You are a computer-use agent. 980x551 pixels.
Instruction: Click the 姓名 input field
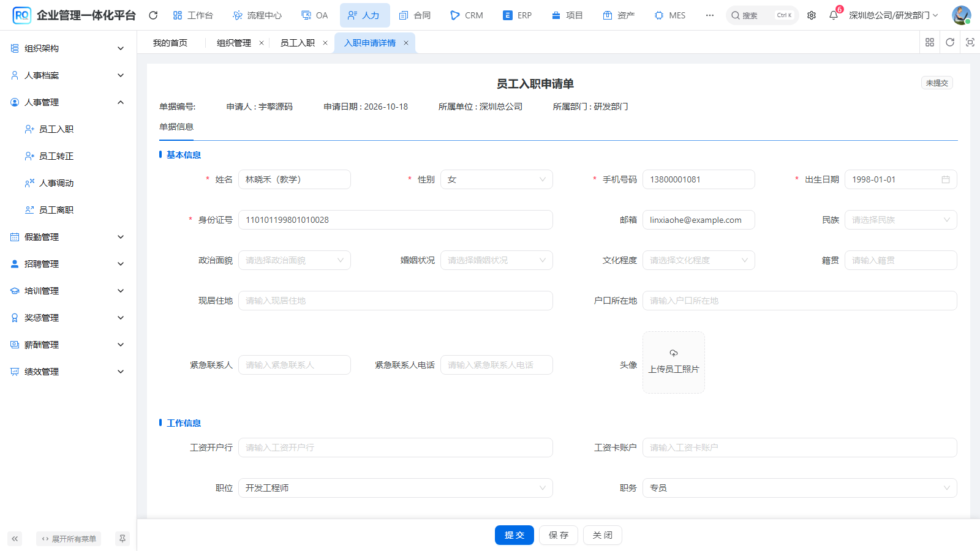(295, 179)
